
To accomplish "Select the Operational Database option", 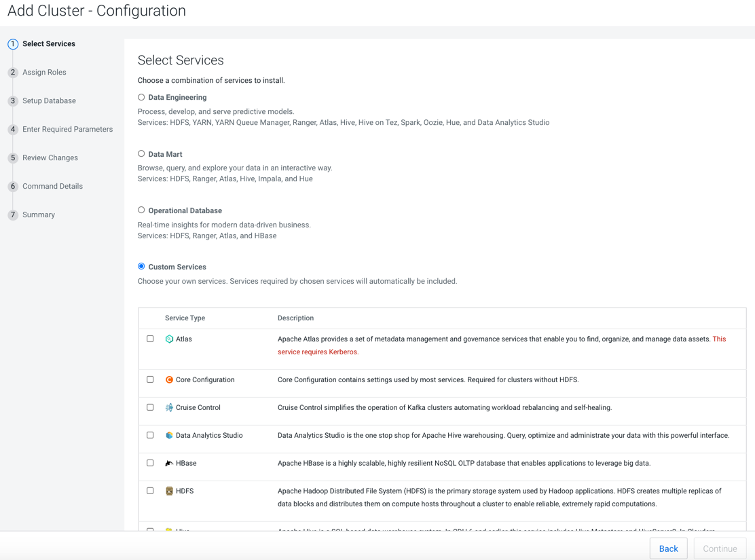I will click(x=141, y=210).
